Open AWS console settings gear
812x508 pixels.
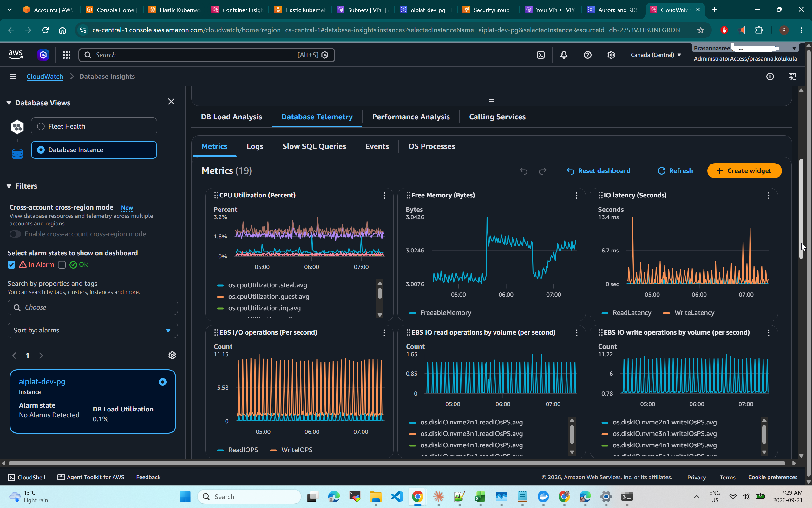click(611, 55)
